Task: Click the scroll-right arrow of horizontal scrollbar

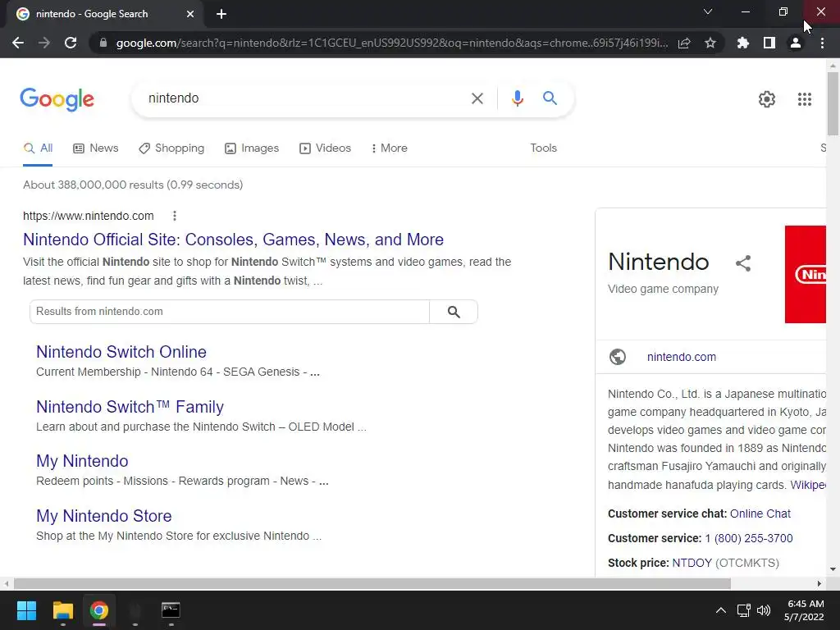Action: [x=819, y=583]
